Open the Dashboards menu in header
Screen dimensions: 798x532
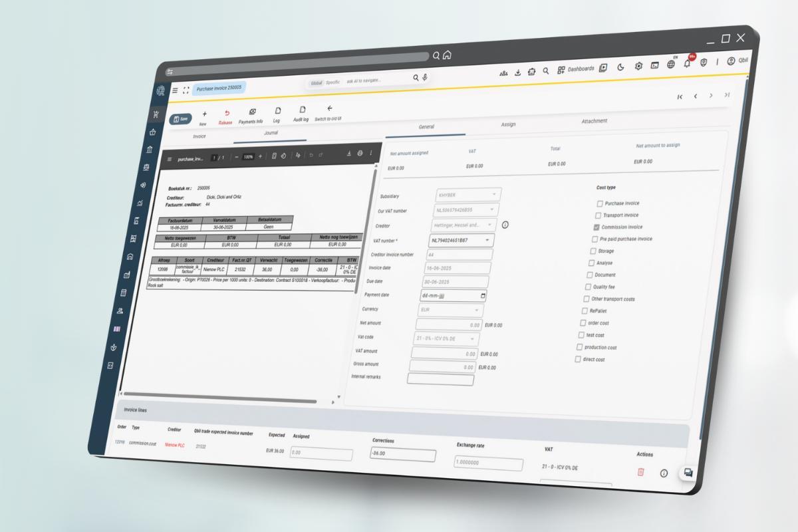point(575,69)
